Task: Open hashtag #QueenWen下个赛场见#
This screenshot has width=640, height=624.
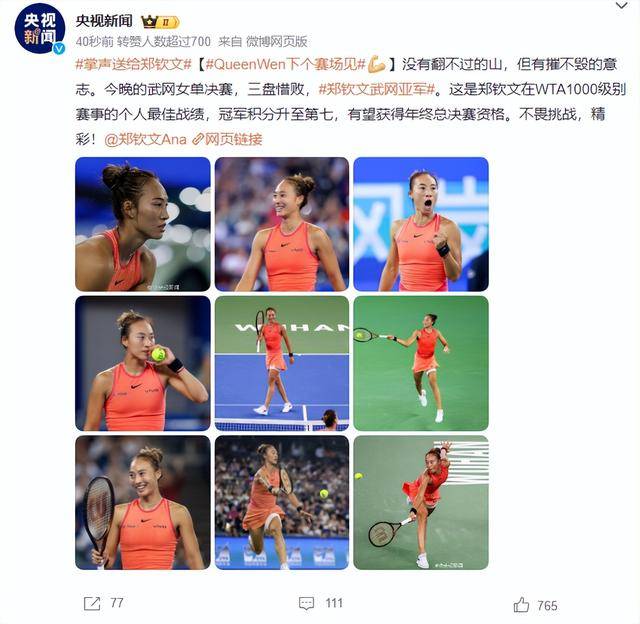Action: coord(286,64)
